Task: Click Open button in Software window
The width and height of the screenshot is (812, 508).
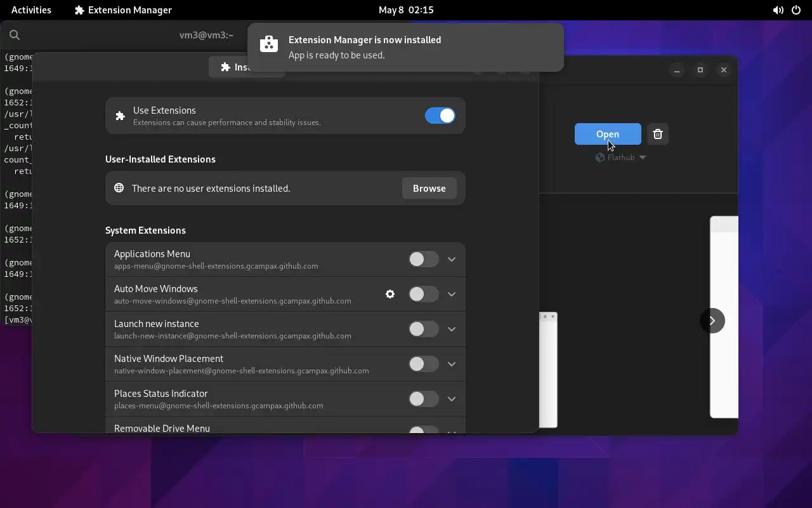Action: coord(608,134)
